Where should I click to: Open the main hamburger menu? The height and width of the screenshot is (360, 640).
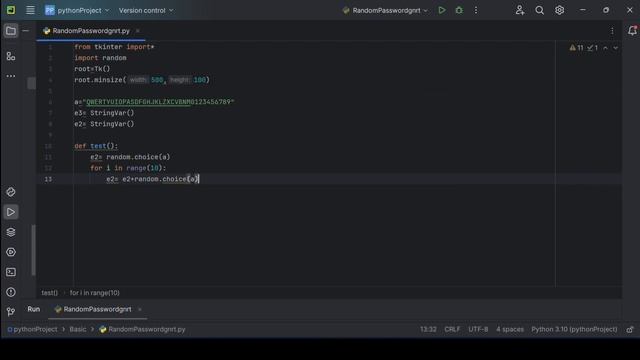(x=30, y=10)
